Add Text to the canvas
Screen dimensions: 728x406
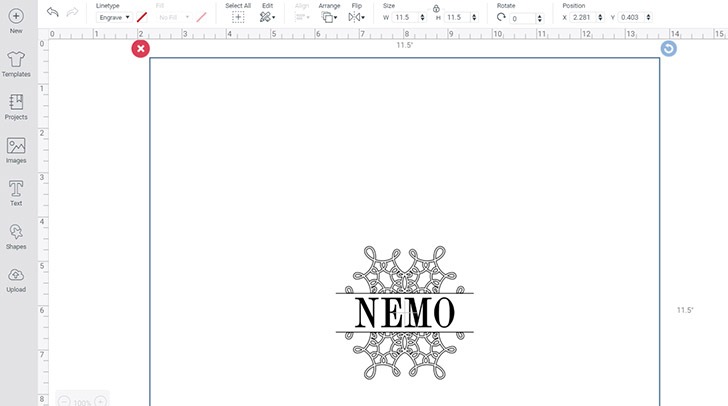tap(16, 193)
